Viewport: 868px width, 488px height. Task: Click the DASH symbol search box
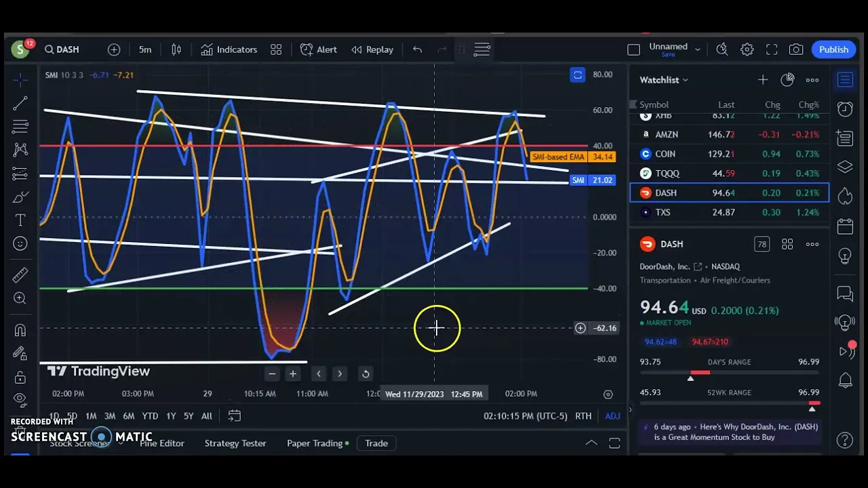click(x=62, y=49)
